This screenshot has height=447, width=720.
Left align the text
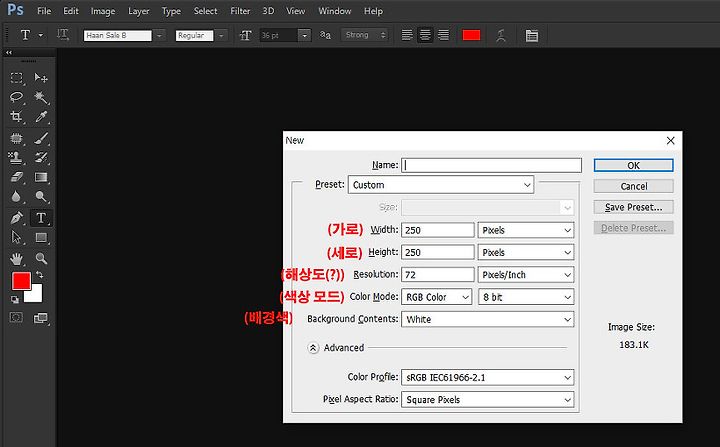coord(407,35)
